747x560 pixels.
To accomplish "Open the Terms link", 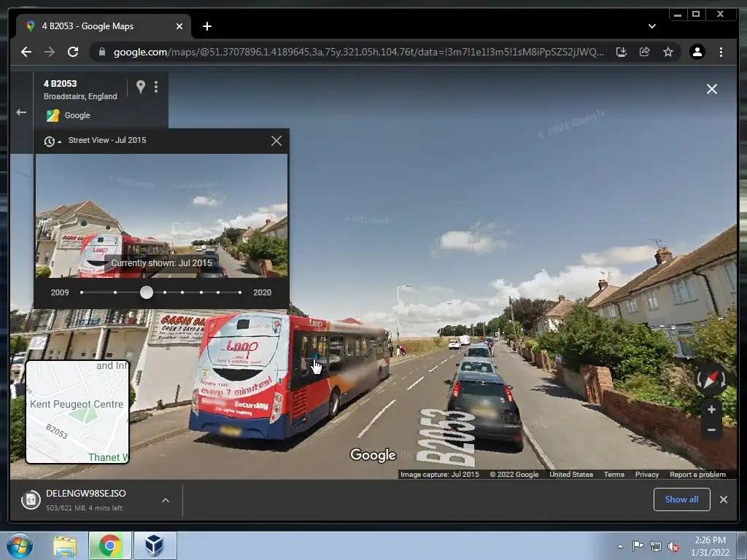I will tap(614, 474).
